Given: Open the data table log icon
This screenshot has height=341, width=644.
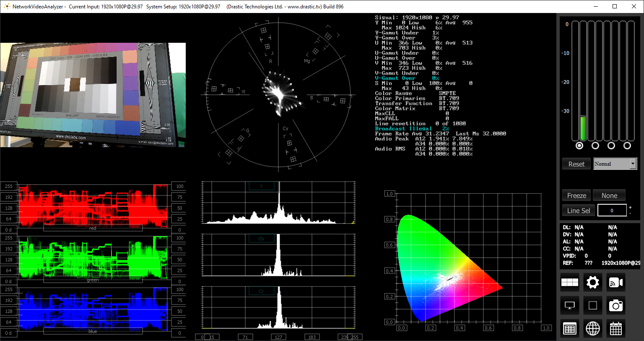Looking at the screenshot, I should [x=570, y=329].
